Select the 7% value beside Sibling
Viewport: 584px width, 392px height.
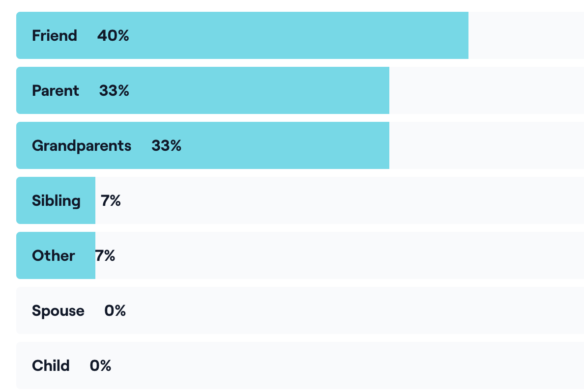coord(111,200)
